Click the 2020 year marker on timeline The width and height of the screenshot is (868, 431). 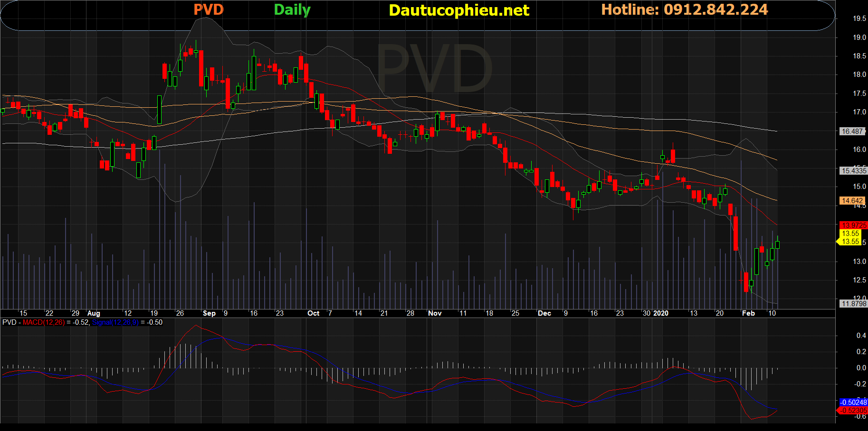tap(661, 313)
